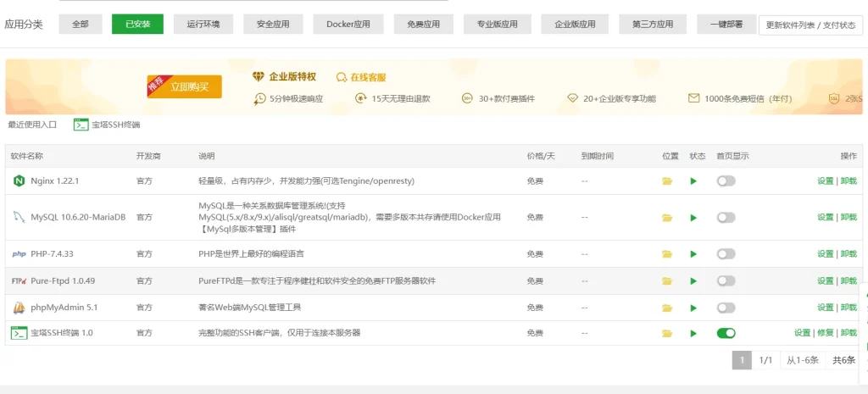This screenshot has width=868, height=394.
Task: Open the Nginx install folder icon
Action: coord(667,181)
